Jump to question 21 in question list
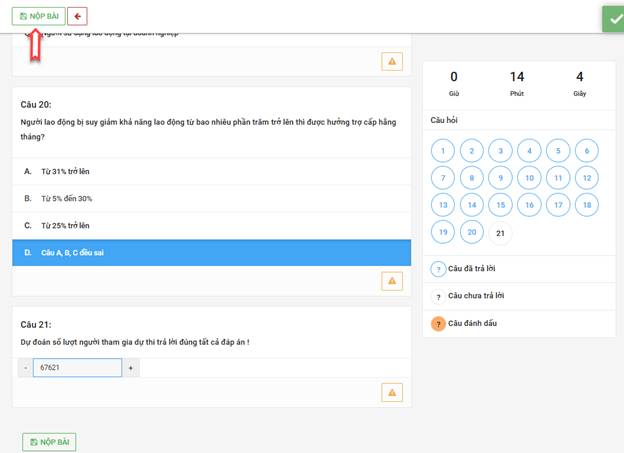This screenshot has width=624, height=453. pos(500,233)
